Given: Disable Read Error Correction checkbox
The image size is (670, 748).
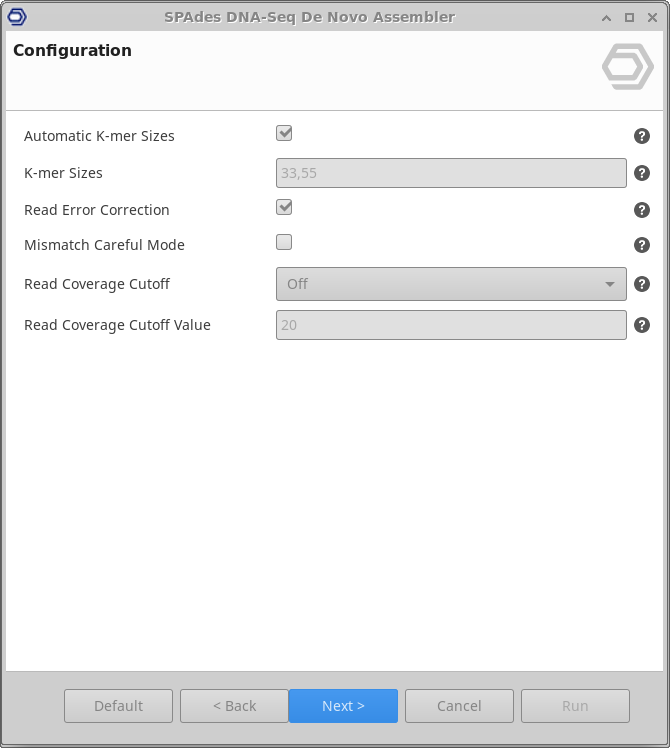Looking at the screenshot, I should 284,207.
